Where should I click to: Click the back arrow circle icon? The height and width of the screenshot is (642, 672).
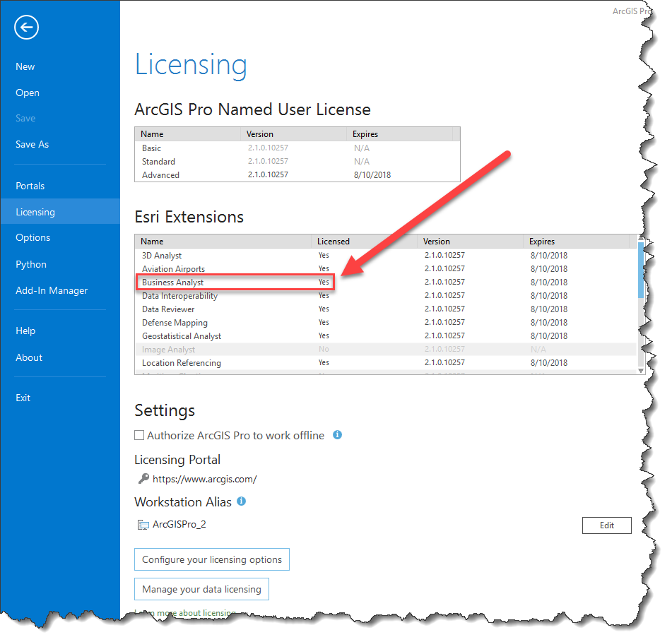click(x=26, y=28)
